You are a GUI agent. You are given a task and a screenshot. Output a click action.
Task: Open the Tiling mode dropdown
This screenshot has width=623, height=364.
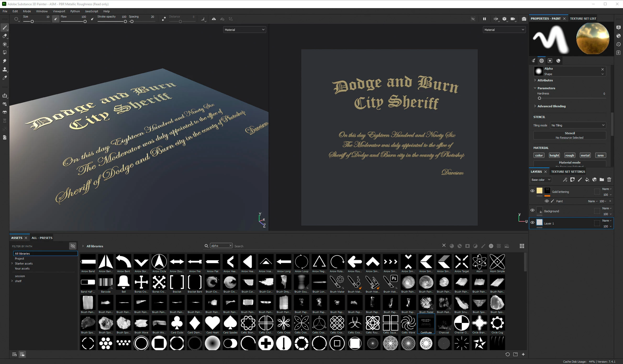tap(578, 125)
